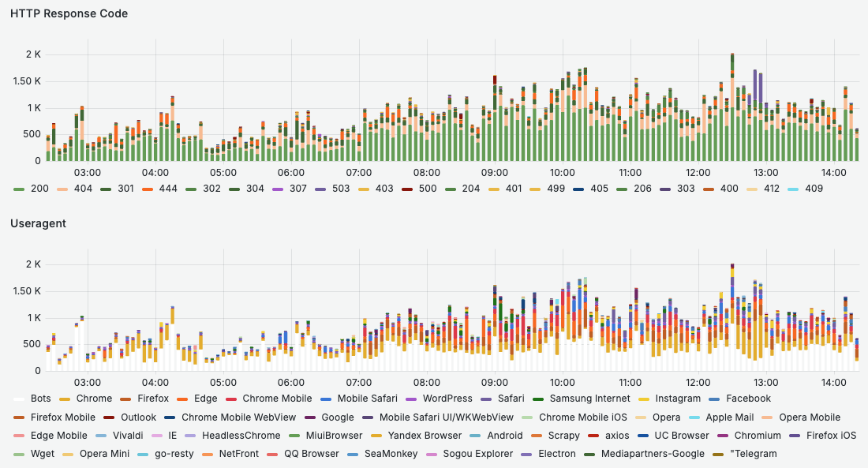Open the HTTP Response Code panel title menu
This screenshot has width=868, height=468.
(x=69, y=13)
